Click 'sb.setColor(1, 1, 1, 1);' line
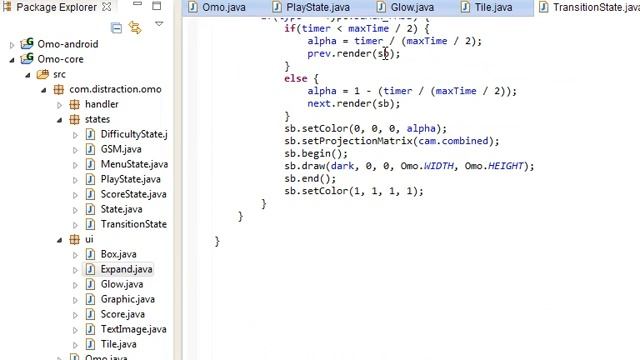640x360 pixels. click(x=354, y=191)
